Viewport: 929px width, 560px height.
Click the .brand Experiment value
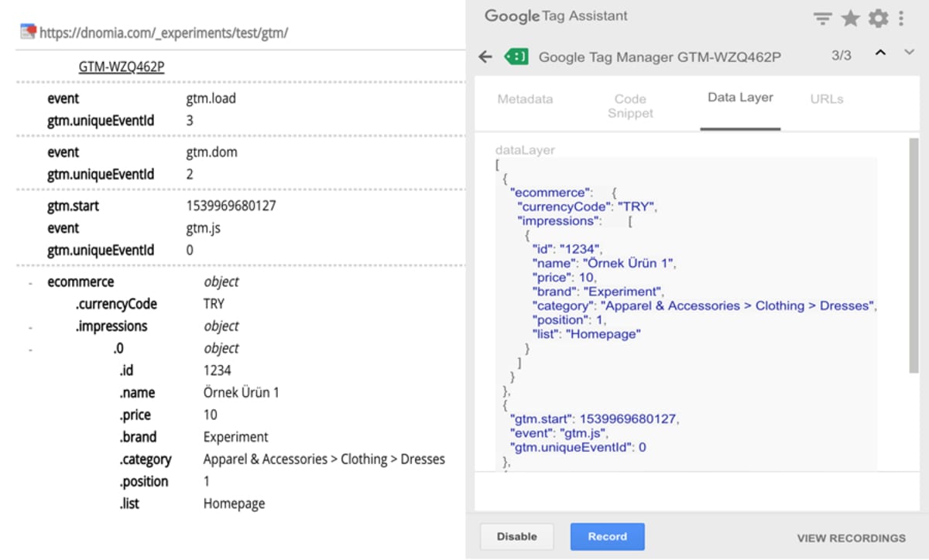click(x=235, y=437)
